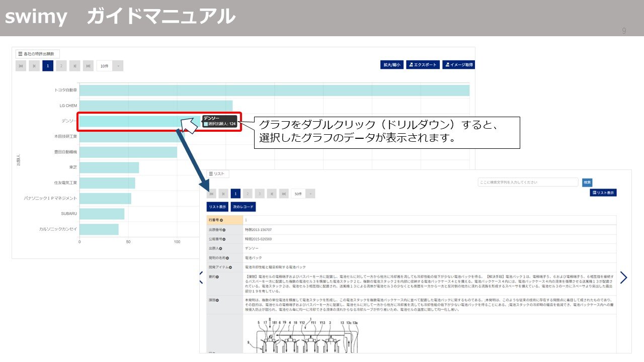The width and height of the screenshot is (644, 362).
Task: Jump to last page icon in list pagination
Action: click(284, 193)
